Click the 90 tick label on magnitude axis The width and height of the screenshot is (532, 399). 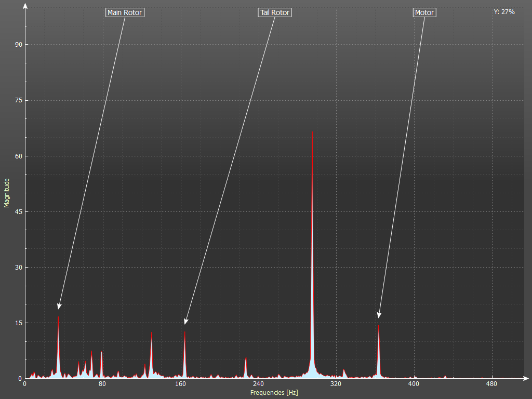(x=18, y=45)
